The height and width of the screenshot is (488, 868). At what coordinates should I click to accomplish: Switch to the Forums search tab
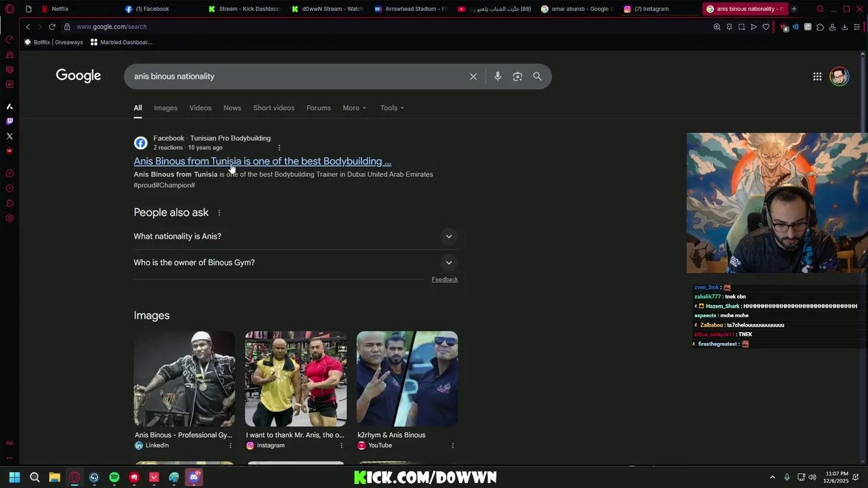pyautogui.click(x=319, y=108)
